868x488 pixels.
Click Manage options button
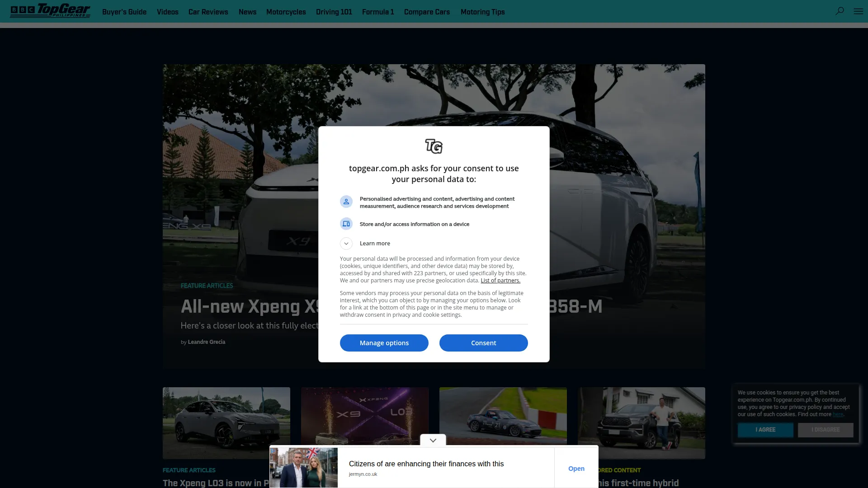click(384, 343)
